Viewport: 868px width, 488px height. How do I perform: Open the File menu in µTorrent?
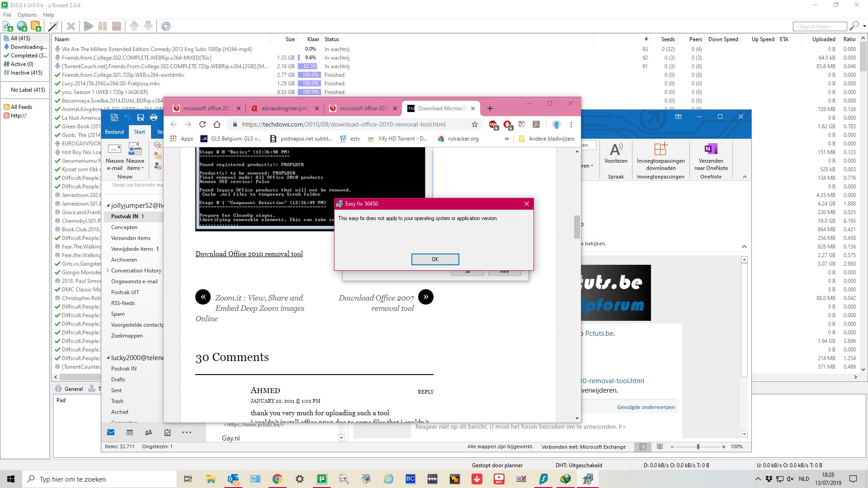[x=7, y=15]
